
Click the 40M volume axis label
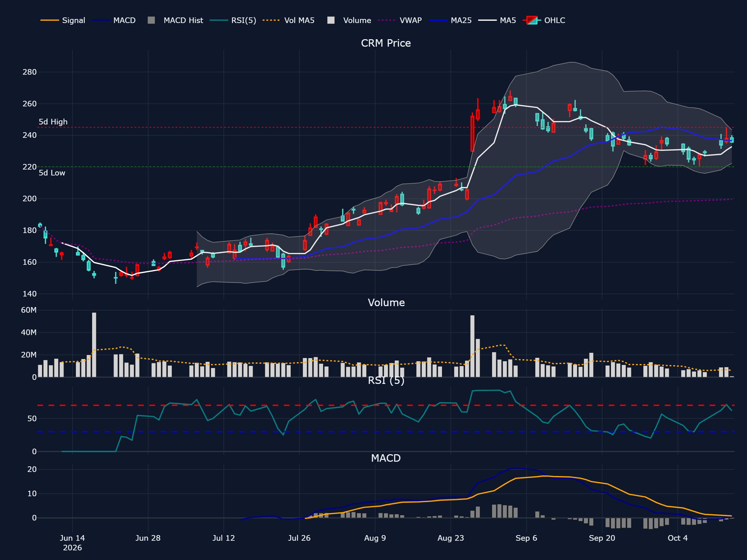coord(29,333)
